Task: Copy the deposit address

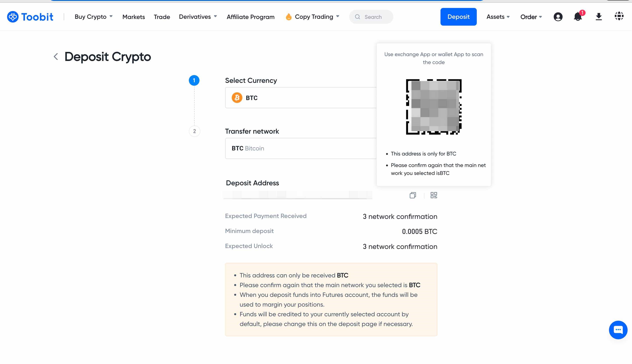Action: pyautogui.click(x=413, y=195)
